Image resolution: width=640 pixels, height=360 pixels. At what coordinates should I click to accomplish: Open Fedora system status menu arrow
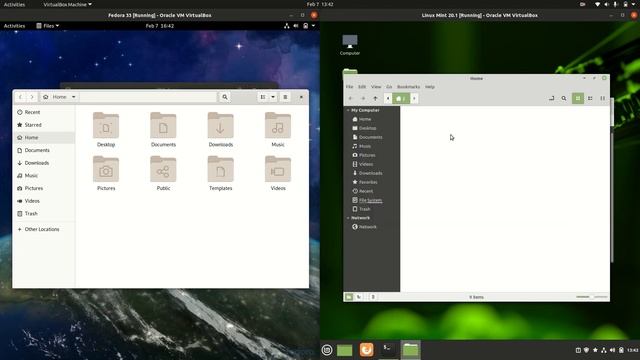313,26
